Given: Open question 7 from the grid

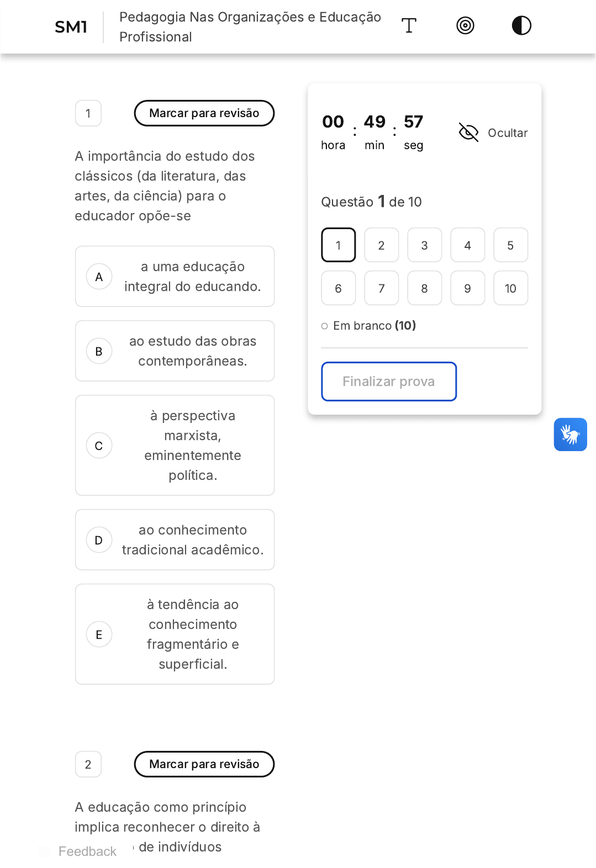Looking at the screenshot, I should pyautogui.click(x=381, y=288).
